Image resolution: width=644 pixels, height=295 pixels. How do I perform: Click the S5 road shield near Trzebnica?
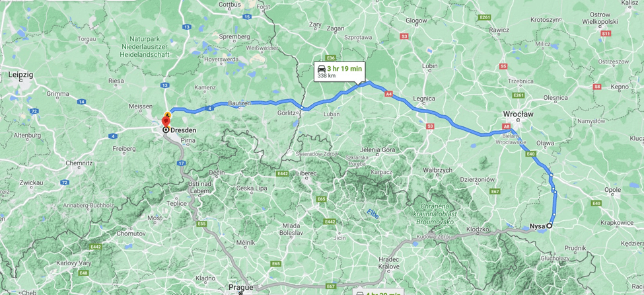pyautogui.click(x=504, y=66)
